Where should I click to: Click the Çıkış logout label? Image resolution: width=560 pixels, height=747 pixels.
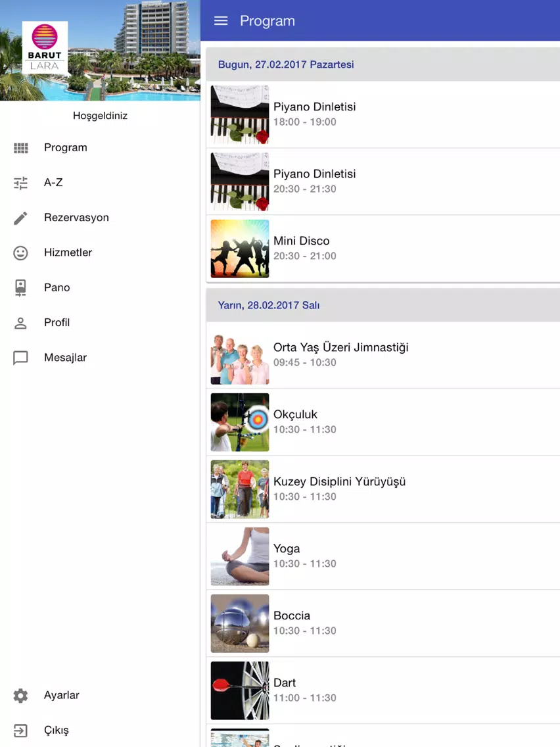(x=57, y=731)
